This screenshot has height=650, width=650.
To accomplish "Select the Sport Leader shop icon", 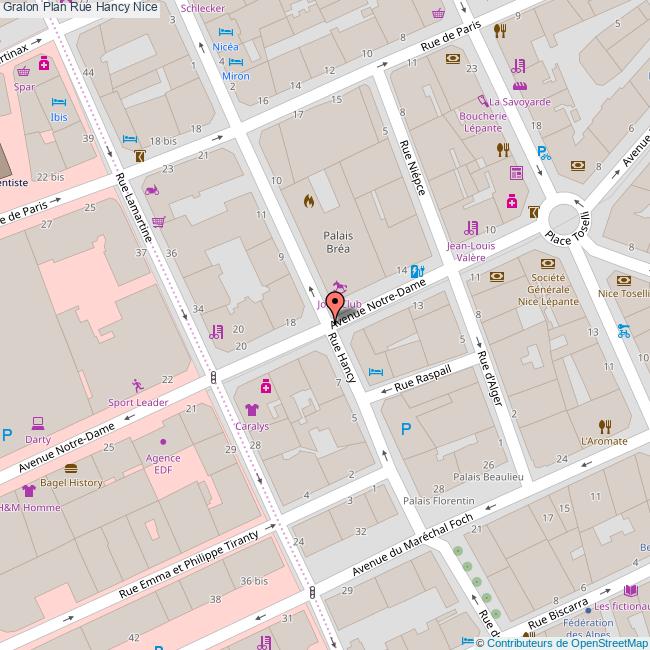I will coord(137,385).
